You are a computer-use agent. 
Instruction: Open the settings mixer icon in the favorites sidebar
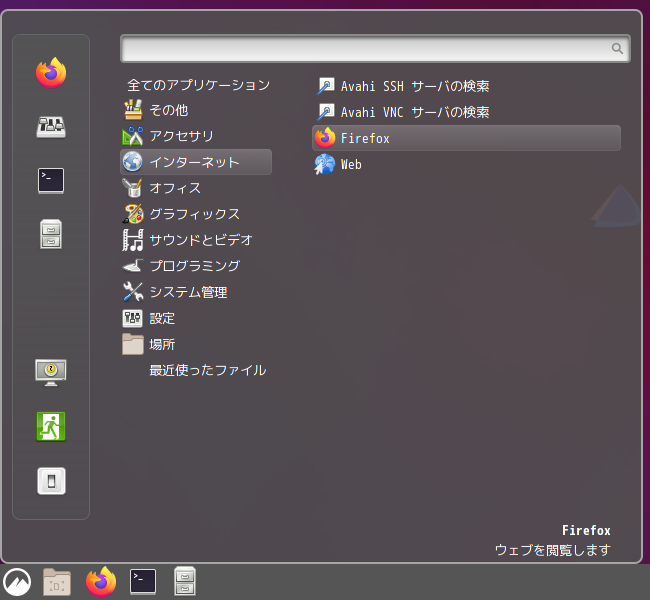(x=51, y=126)
